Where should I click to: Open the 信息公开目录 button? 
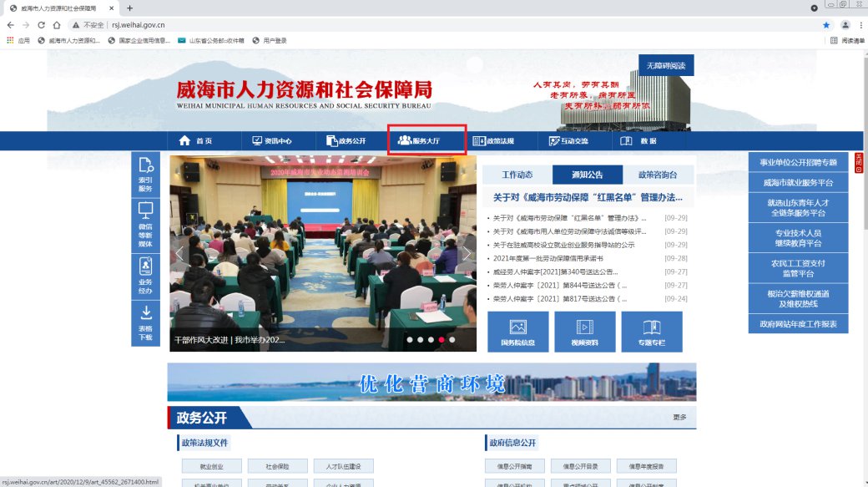[581, 466]
